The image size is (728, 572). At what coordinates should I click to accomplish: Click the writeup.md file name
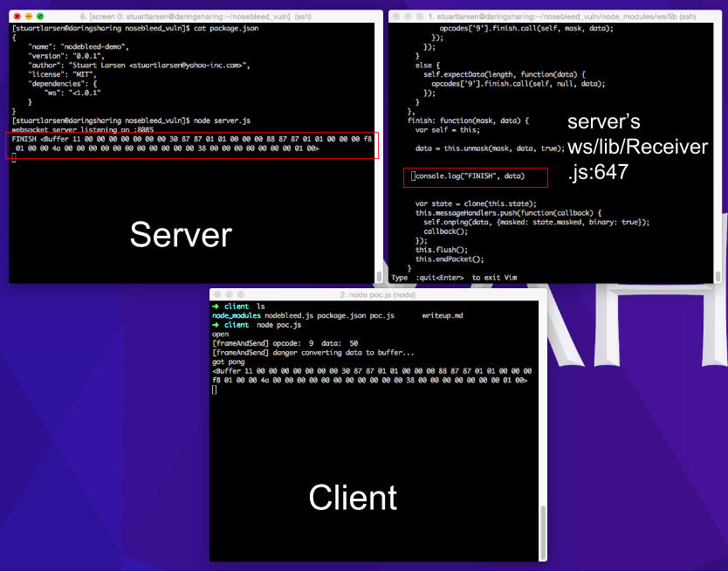tap(443, 315)
